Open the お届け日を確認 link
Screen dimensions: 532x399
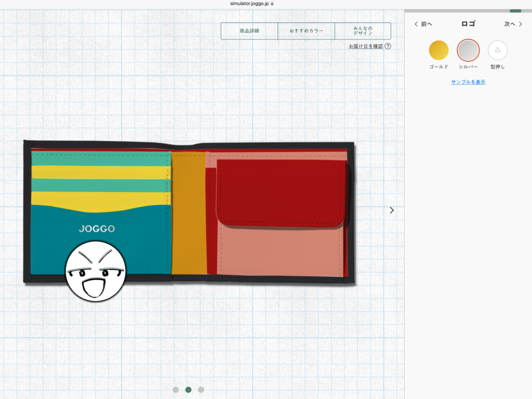366,46
